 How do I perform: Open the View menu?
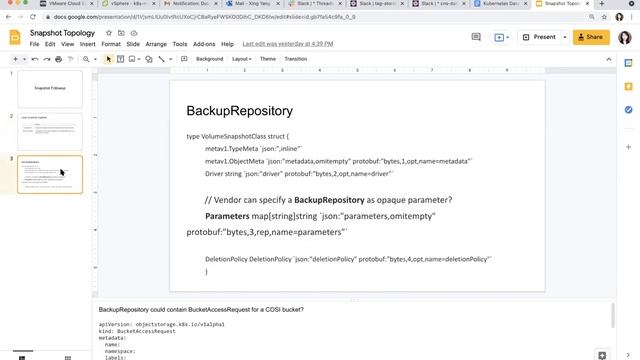(x=67, y=44)
